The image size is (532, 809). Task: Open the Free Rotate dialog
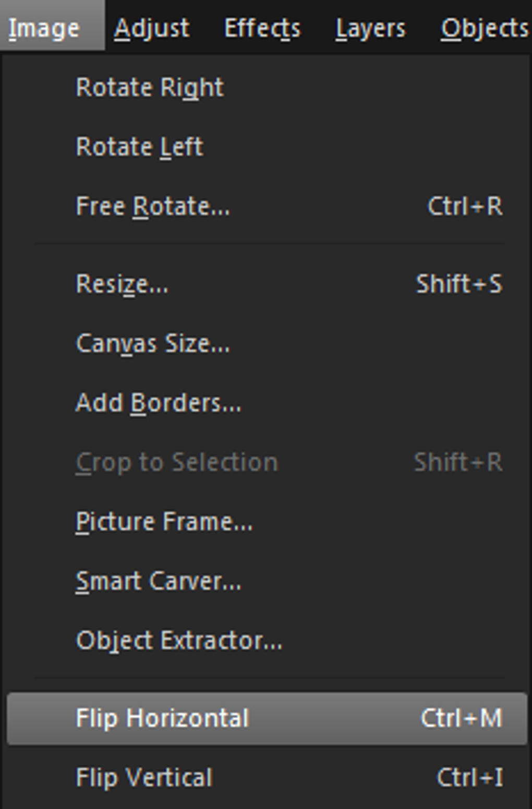tap(152, 206)
